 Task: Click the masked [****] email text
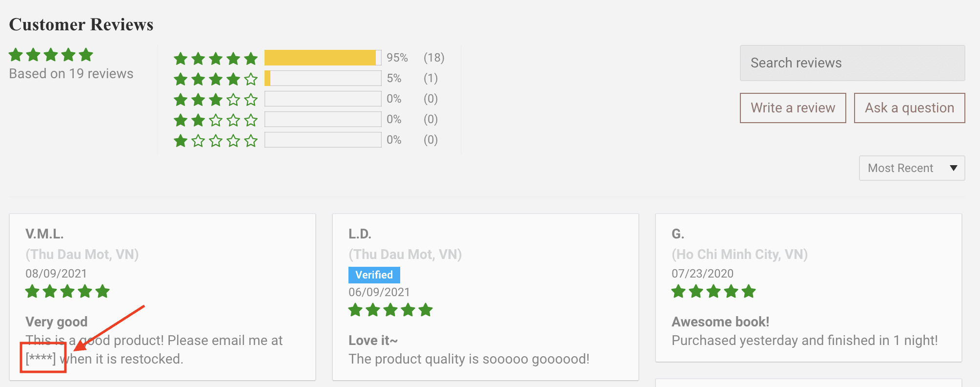41,359
